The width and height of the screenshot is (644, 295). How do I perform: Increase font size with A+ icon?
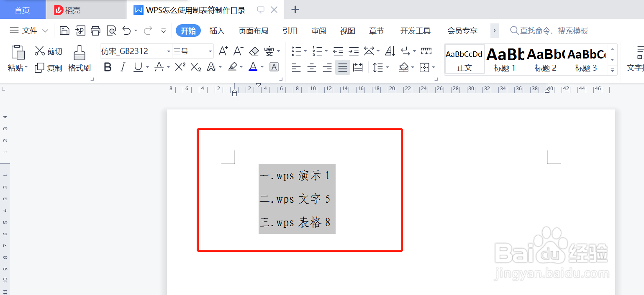tap(223, 51)
